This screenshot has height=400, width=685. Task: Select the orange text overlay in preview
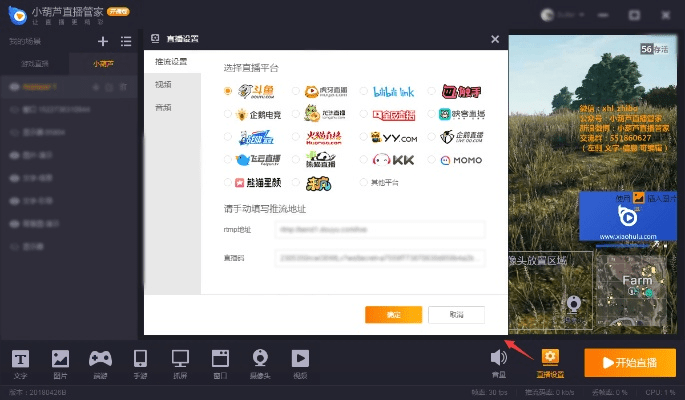(x=624, y=128)
